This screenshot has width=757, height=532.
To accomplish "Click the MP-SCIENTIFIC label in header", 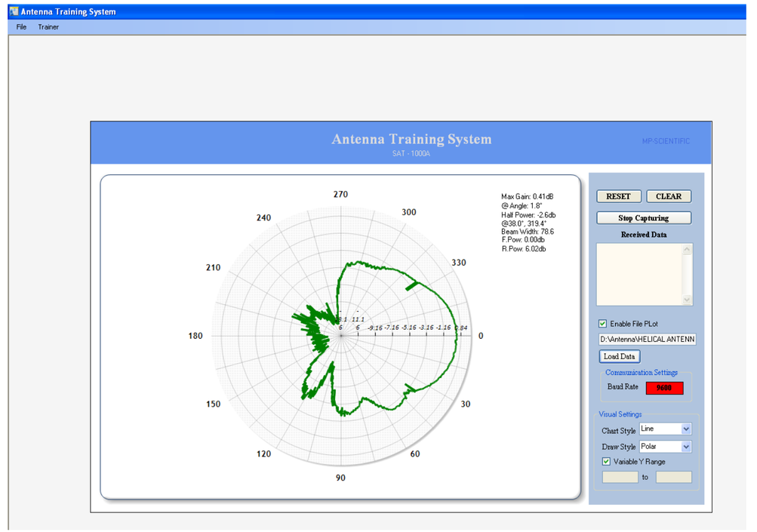I will click(666, 141).
